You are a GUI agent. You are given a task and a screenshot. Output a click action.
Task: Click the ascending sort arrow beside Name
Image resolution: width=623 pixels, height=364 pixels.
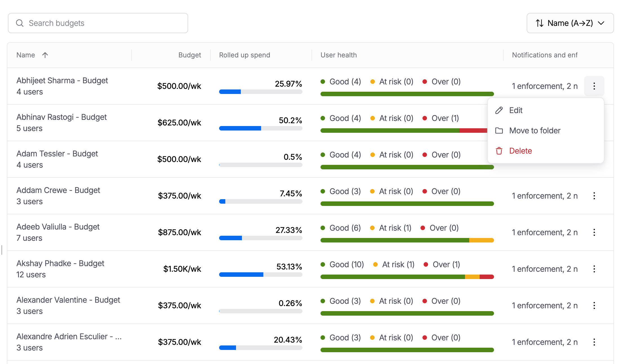45,55
